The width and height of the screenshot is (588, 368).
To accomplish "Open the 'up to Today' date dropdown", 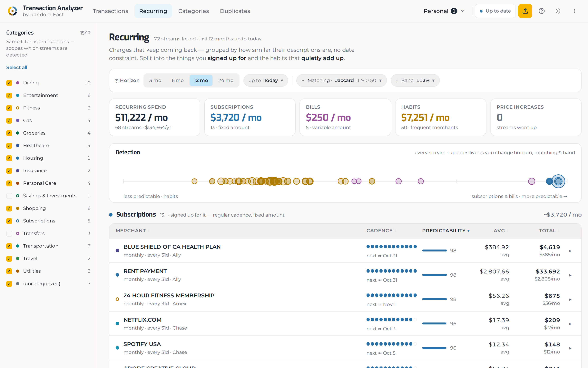I will coord(266,80).
